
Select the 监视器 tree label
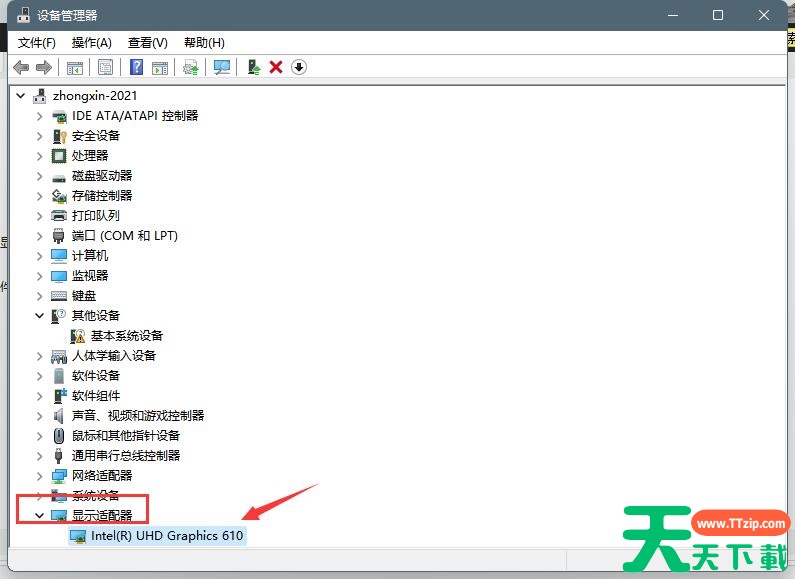(x=90, y=276)
